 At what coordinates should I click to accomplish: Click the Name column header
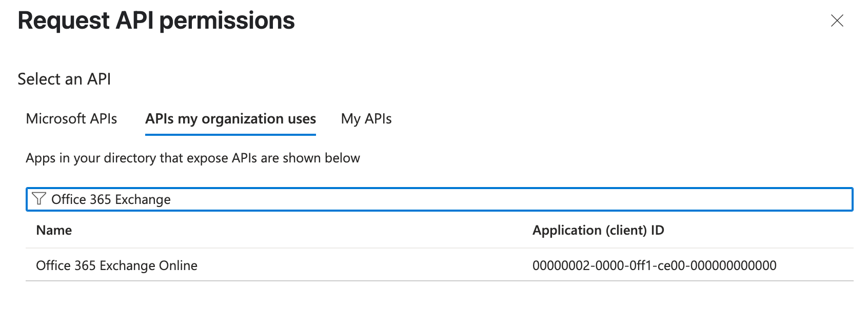(54, 230)
